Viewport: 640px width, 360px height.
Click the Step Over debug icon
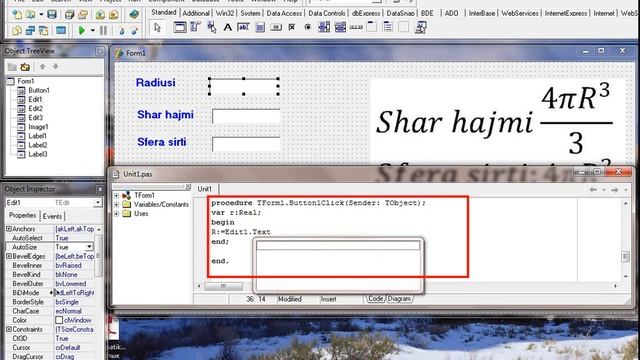pos(135,31)
